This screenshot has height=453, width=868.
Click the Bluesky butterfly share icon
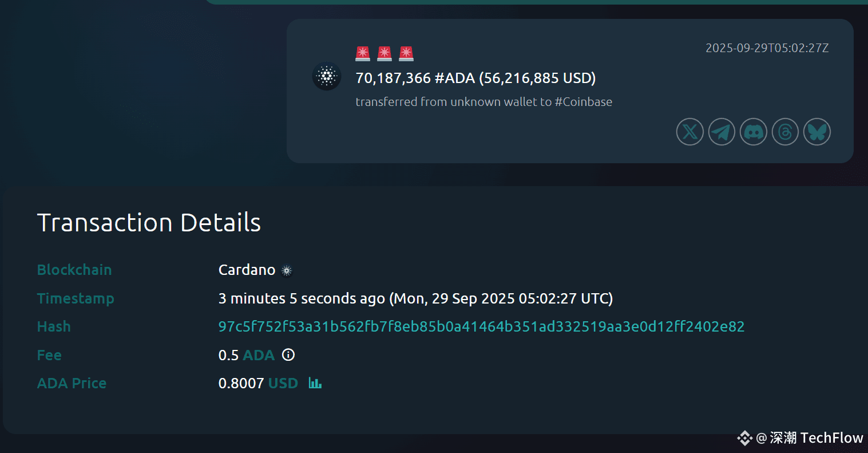817,132
